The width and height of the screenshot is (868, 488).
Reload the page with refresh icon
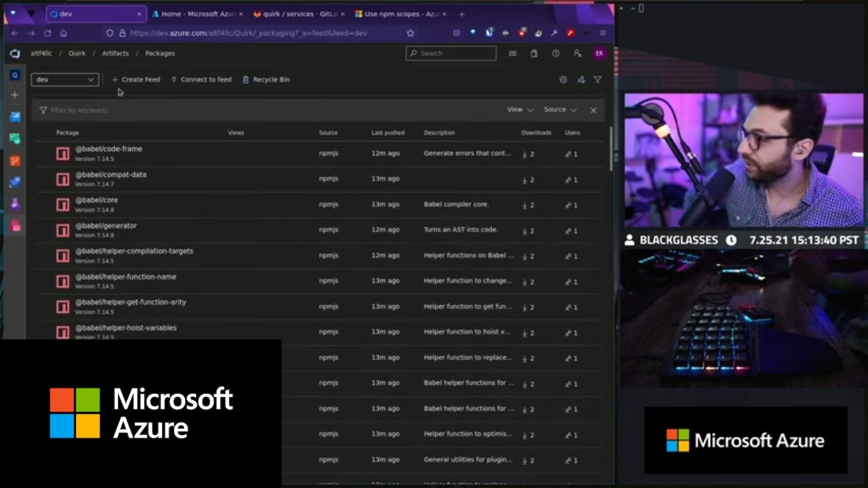pos(47,33)
